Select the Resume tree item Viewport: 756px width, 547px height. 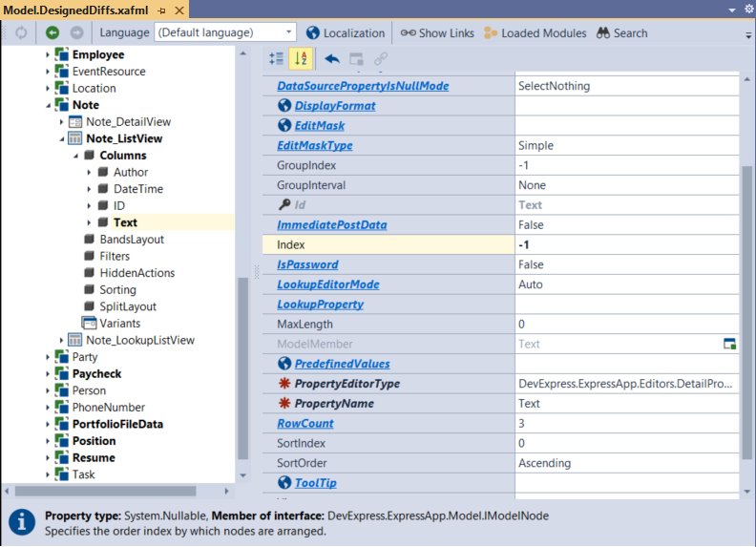coord(94,458)
